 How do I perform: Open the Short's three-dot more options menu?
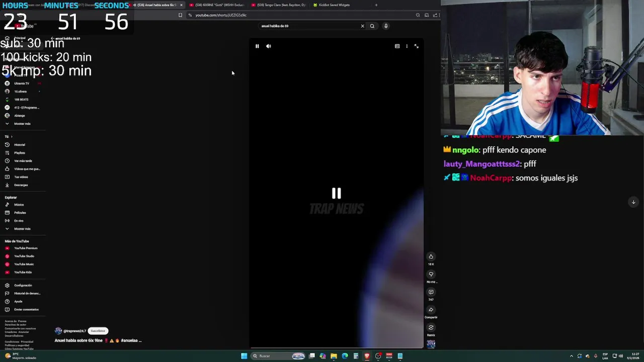coord(407,46)
